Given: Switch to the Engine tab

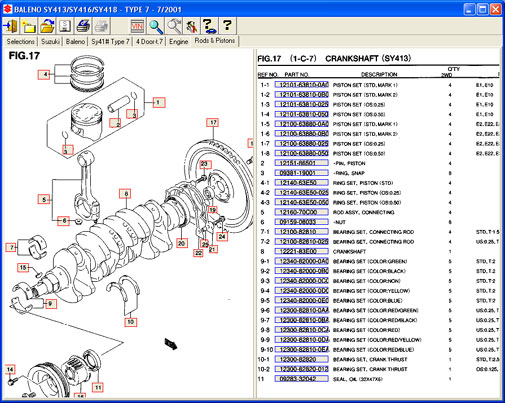Looking at the screenshot, I should [179, 42].
